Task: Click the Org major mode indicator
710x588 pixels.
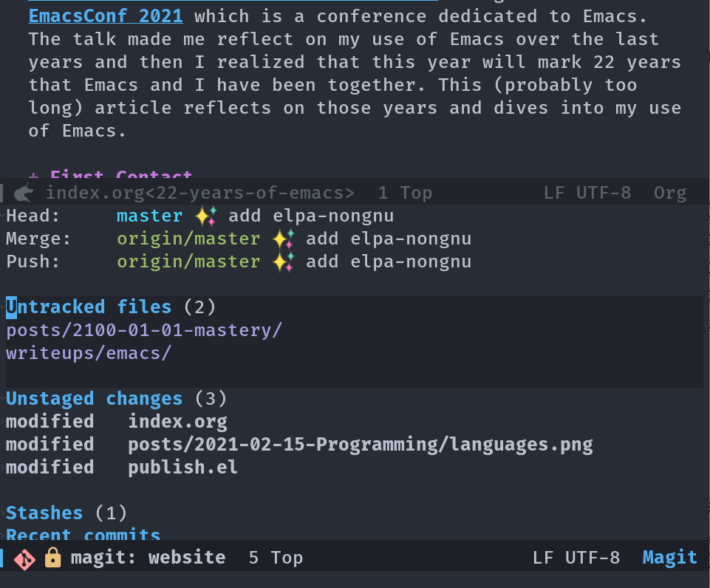Action: 670,194
